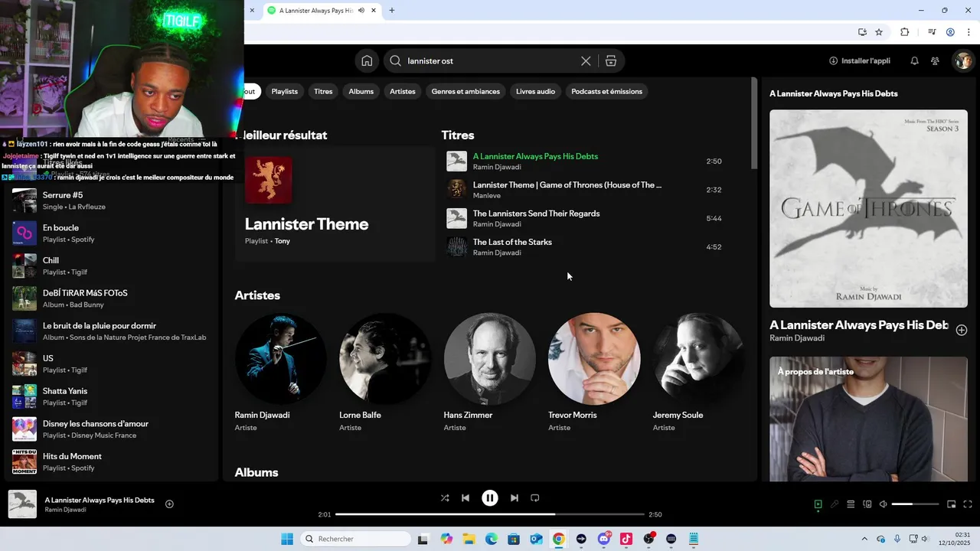Pause the current song
Screen dimensions: 980x551
point(490,497)
